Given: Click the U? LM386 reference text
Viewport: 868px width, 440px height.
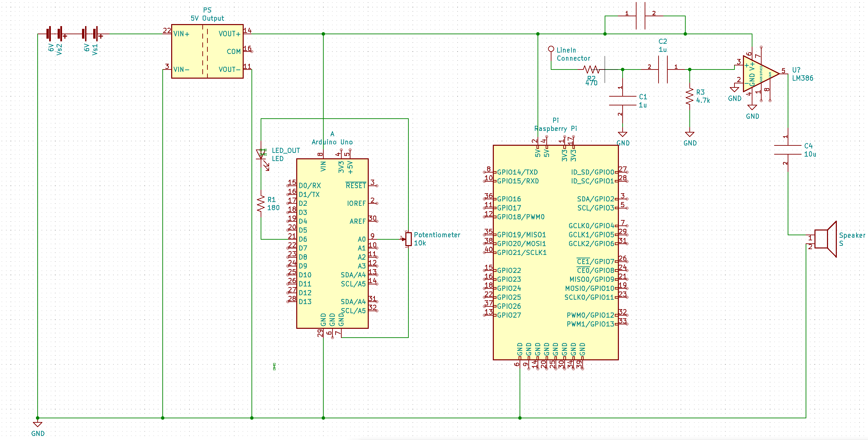Looking at the screenshot, I should coord(803,74).
